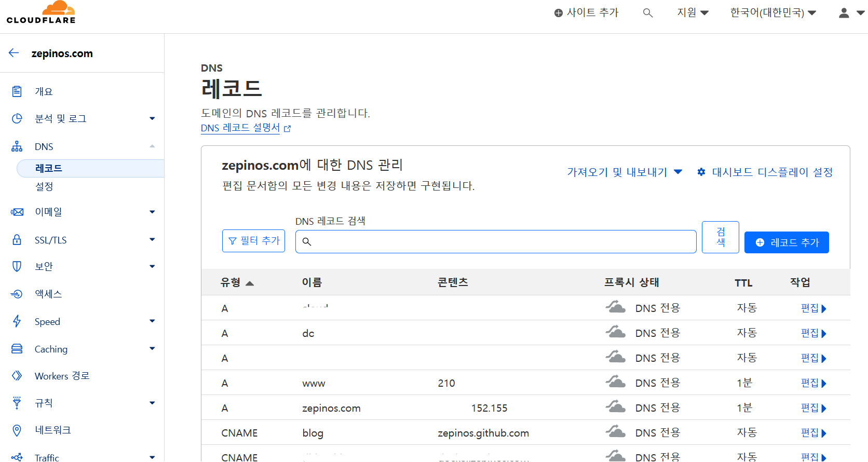Click 편집 for the www record
The height and width of the screenshot is (462, 868).
(x=813, y=383)
